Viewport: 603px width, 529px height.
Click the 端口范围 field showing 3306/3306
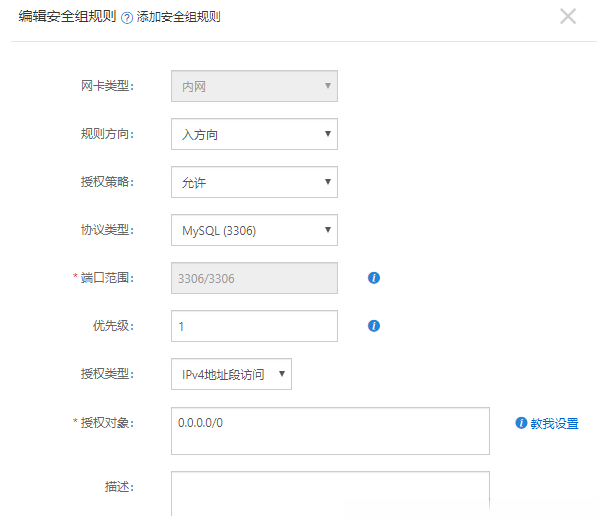pyautogui.click(x=254, y=279)
